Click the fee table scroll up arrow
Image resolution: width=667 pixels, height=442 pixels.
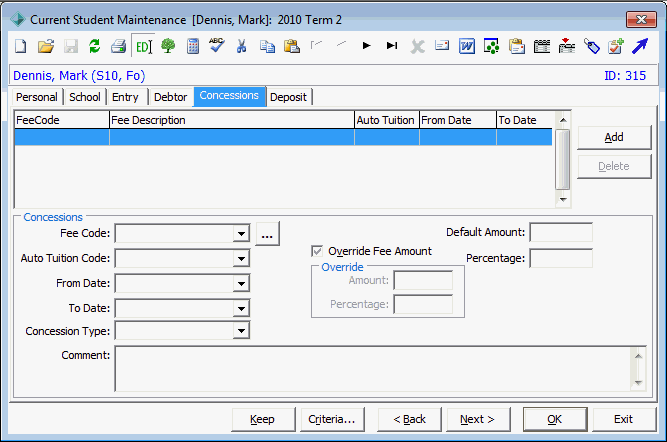click(x=563, y=120)
